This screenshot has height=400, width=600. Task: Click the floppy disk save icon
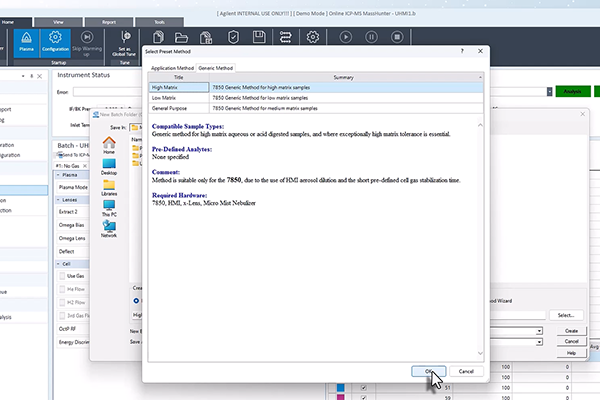(259, 37)
